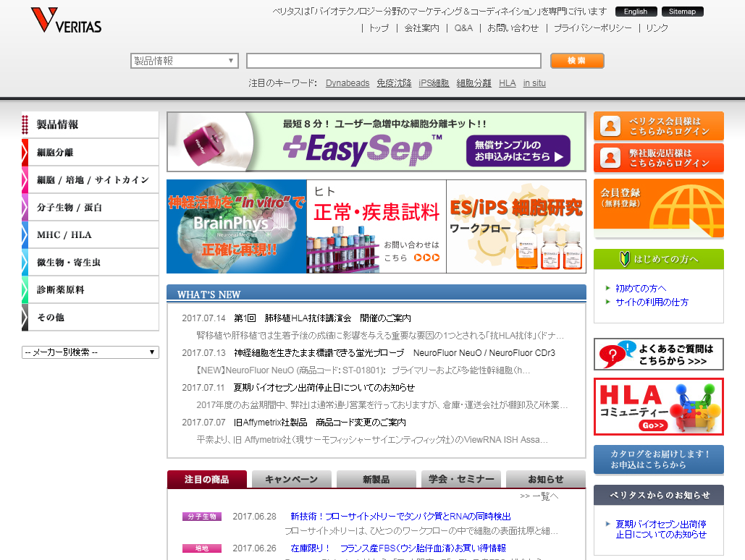
Task: Open the 微生物・寄生虫 category
Action: 91,262
